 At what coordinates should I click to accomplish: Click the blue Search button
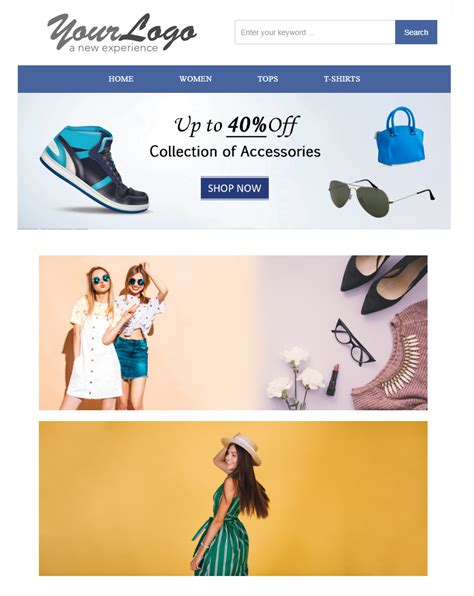click(x=416, y=32)
